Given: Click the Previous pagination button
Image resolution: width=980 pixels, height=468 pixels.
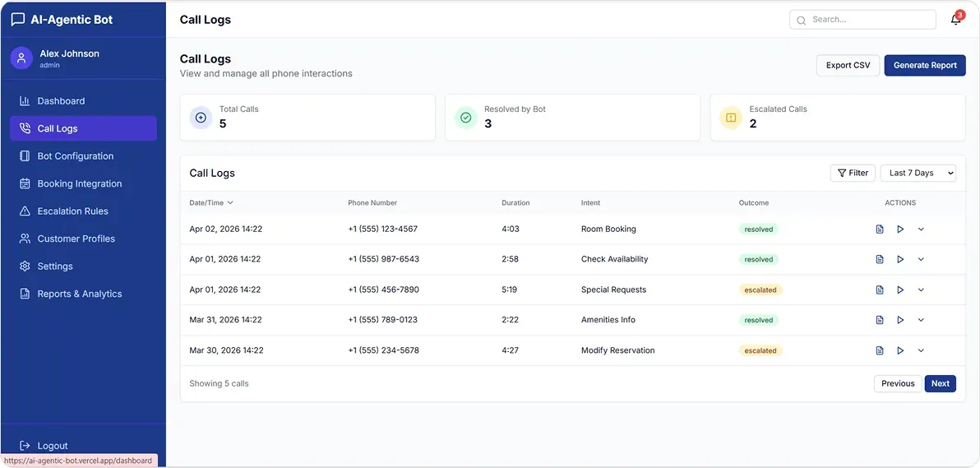Looking at the screenshot, I should pos(898,383).
